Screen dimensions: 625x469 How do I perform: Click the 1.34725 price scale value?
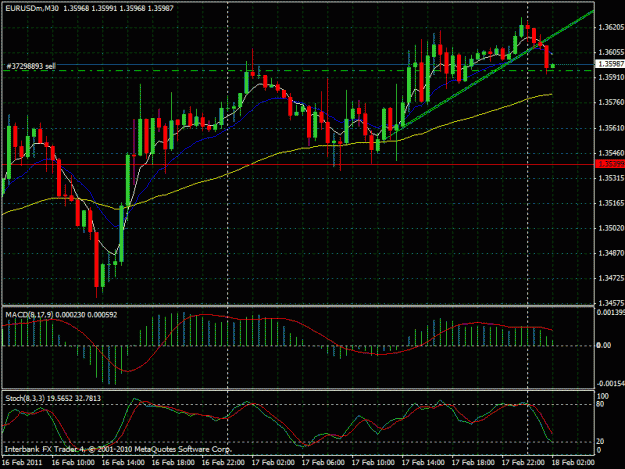(x=611, y=278)
